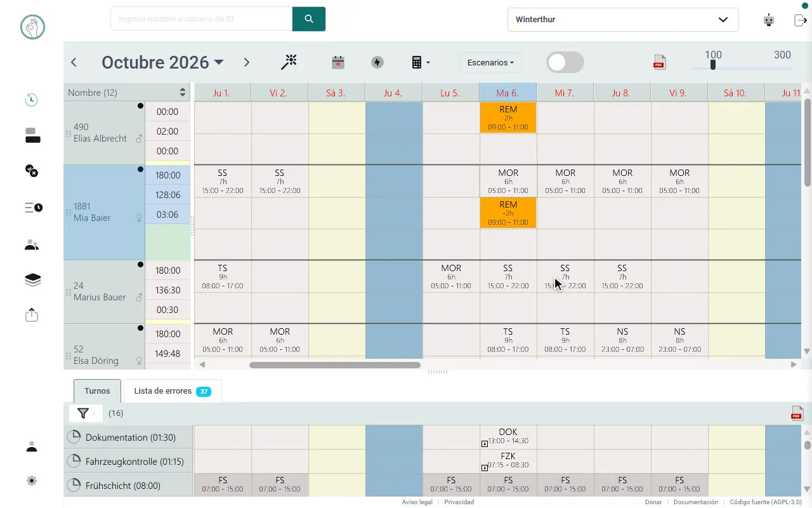This screenshot has width=812, height=508.
Task: Go to the next month with the right arrow
Action: pos(247,62)
